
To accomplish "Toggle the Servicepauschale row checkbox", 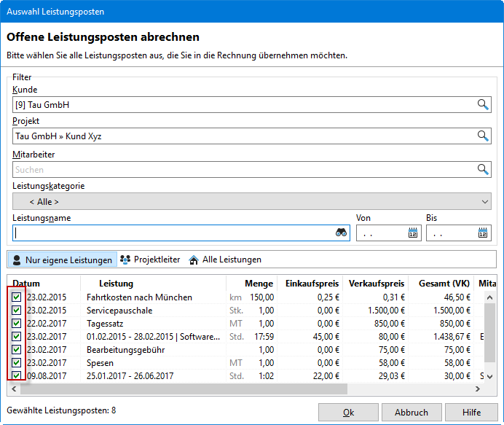I will pos(17,311).
